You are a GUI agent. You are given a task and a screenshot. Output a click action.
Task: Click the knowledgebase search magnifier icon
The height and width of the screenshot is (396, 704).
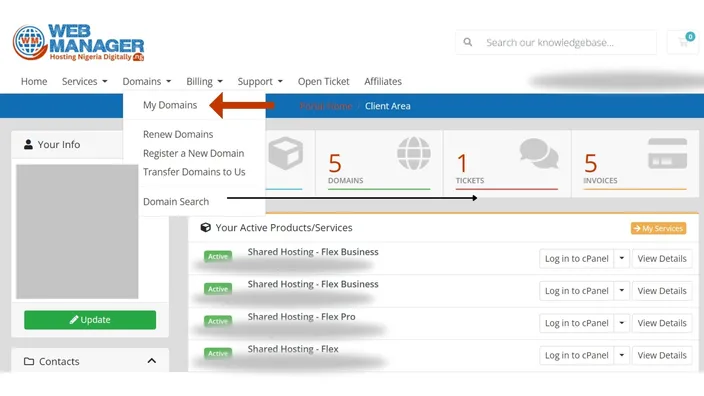(x=468, y=42)
